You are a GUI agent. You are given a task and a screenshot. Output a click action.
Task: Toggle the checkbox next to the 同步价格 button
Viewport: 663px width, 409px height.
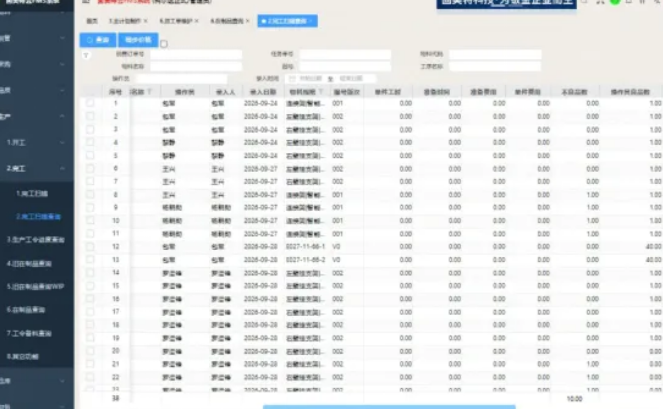click(164, 44)
